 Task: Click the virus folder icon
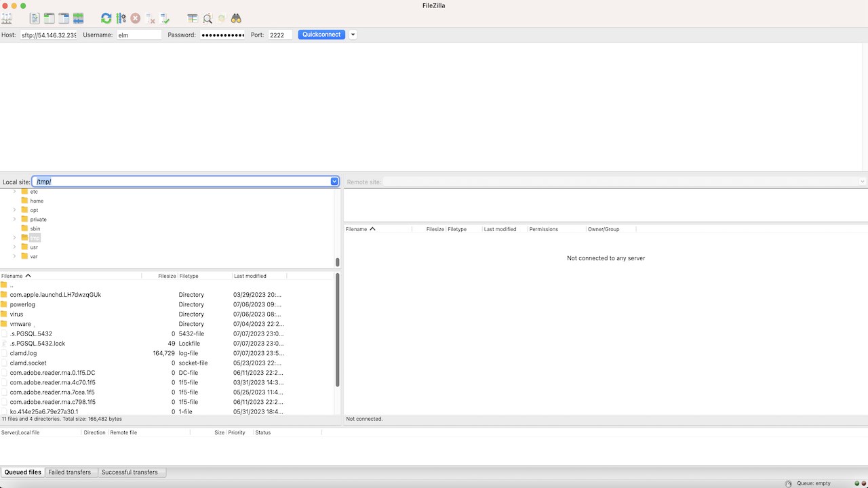[x=4, y=314]
